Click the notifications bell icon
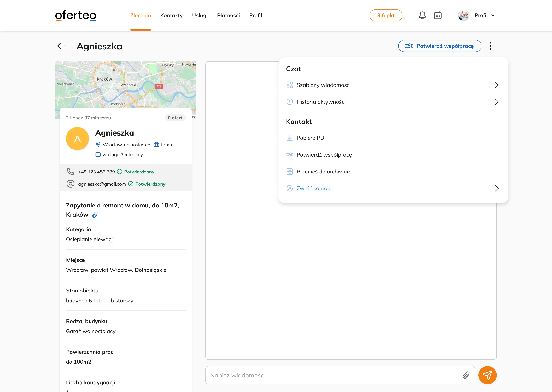The width and height of the screenshot is (552, 392). [x=422, y=16]
